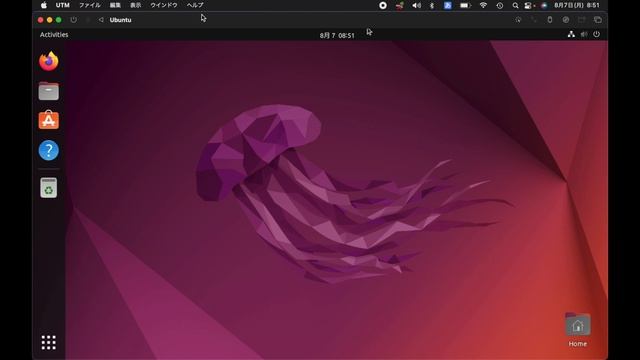Click the UTM capture mouse cursor icon
The width and height of the screenshot is (640, 360).
tap(518, 20)
